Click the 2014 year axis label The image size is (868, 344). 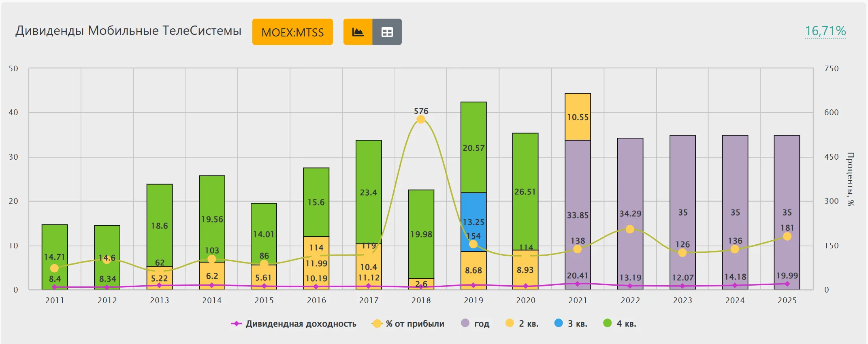[212, 300]
